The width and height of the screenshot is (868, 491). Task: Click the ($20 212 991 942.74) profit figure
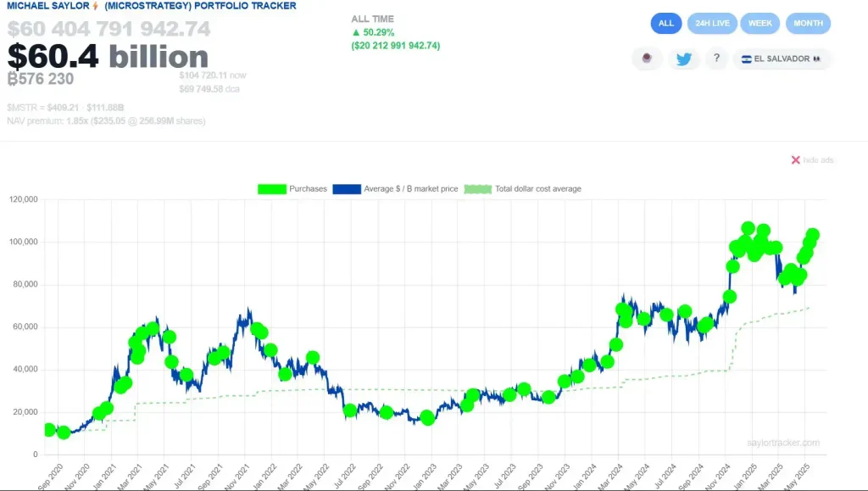[x=396, y=46]
